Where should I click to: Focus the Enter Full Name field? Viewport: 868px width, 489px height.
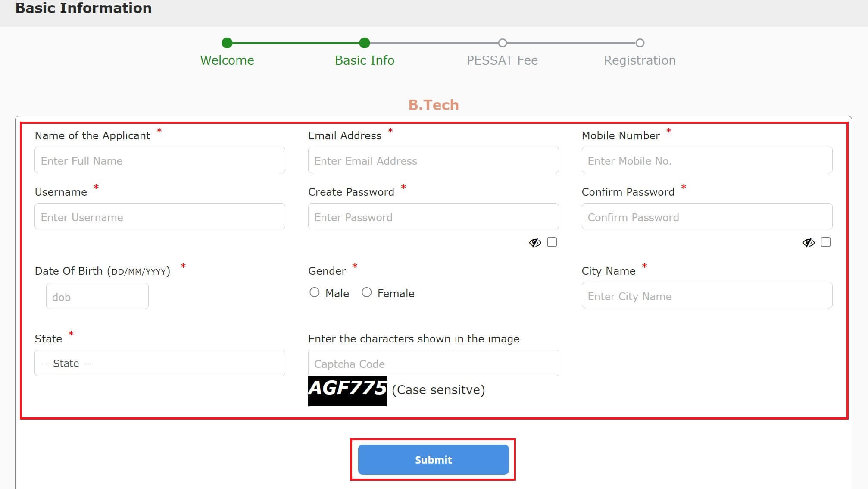[x=160, y=160]
